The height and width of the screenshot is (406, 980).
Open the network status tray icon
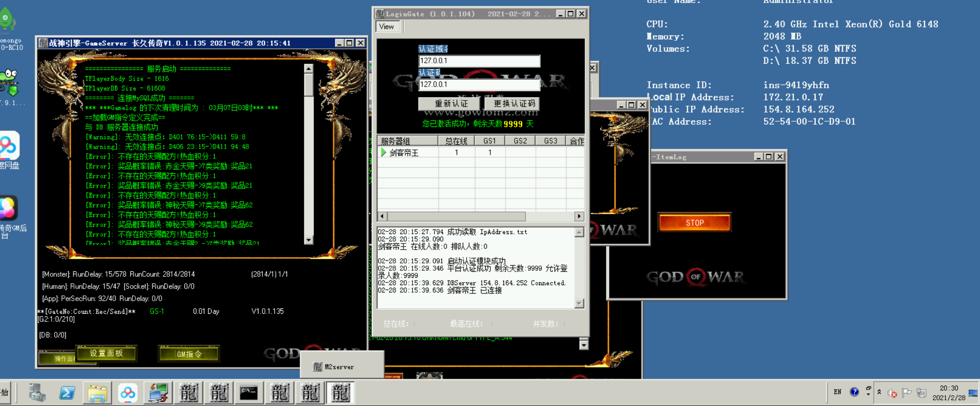tap(922, 393)
